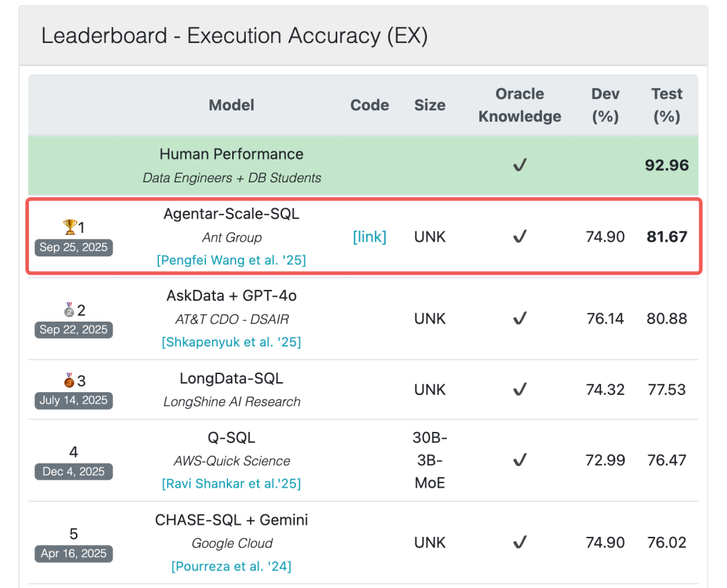Click the Oracle Knowledge checkmark for LongData-SQL
The height and width of the screenshot is (588, 727).
tap(519, 390)
